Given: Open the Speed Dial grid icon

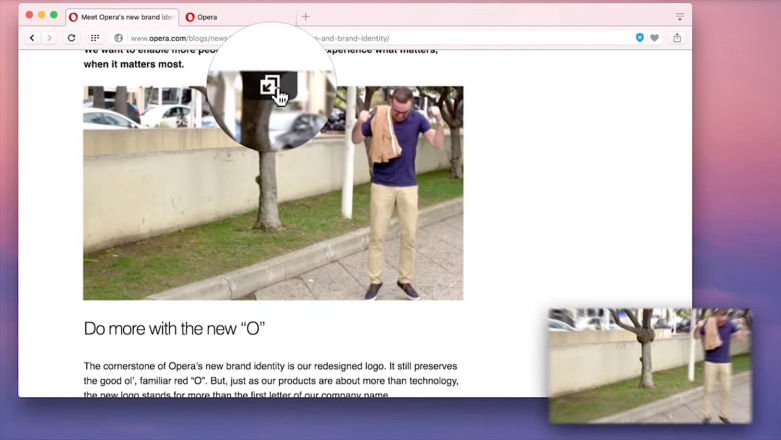Looking at the screenshot, I should pyautogui.click(x=95, y=38).
